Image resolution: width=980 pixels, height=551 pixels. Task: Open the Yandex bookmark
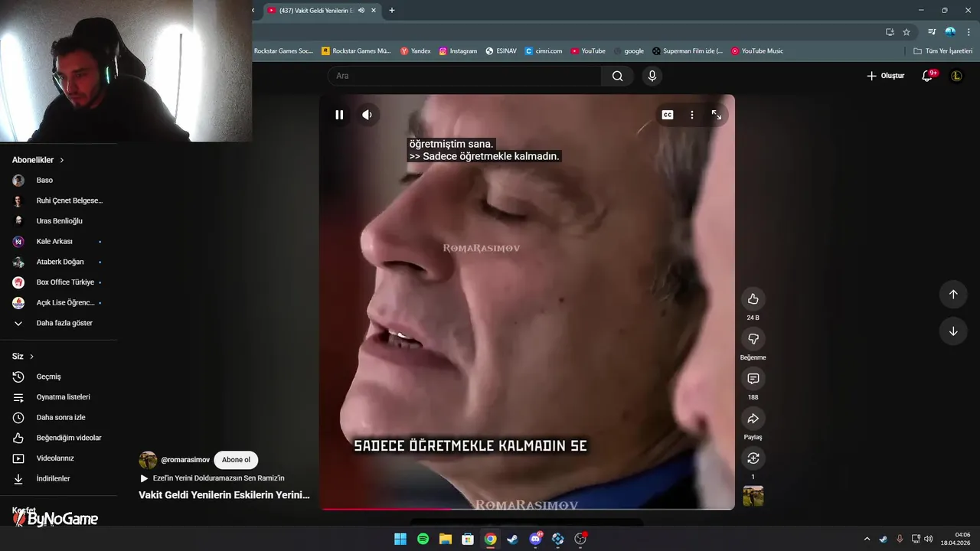coord(416,51)
